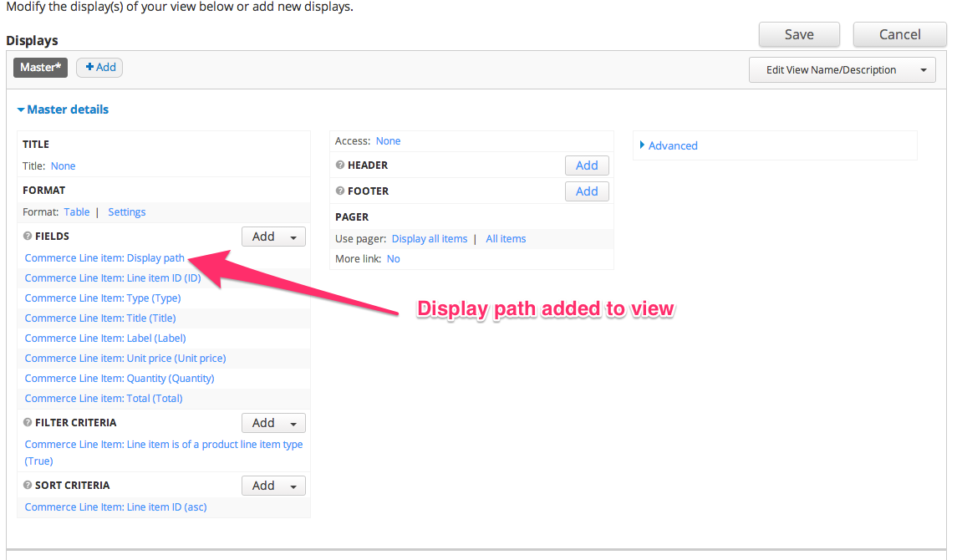Click the Display all items pager link
The width and height of the screenshot is (957, 560).
[x=429, y=238]
